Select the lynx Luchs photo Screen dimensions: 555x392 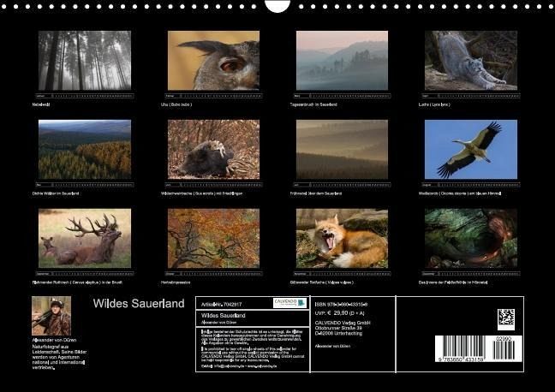point(471,60)
